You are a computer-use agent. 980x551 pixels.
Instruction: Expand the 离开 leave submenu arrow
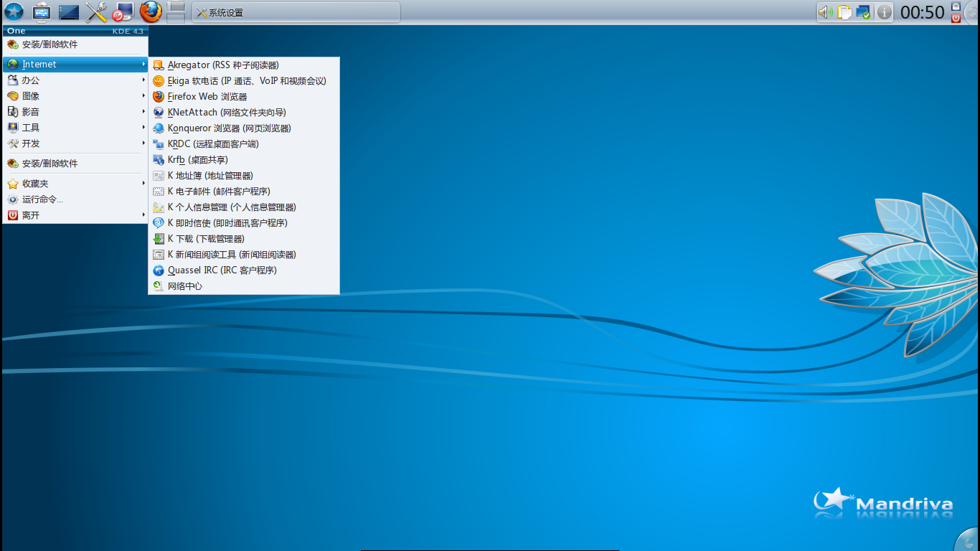(x=143, y=215)
